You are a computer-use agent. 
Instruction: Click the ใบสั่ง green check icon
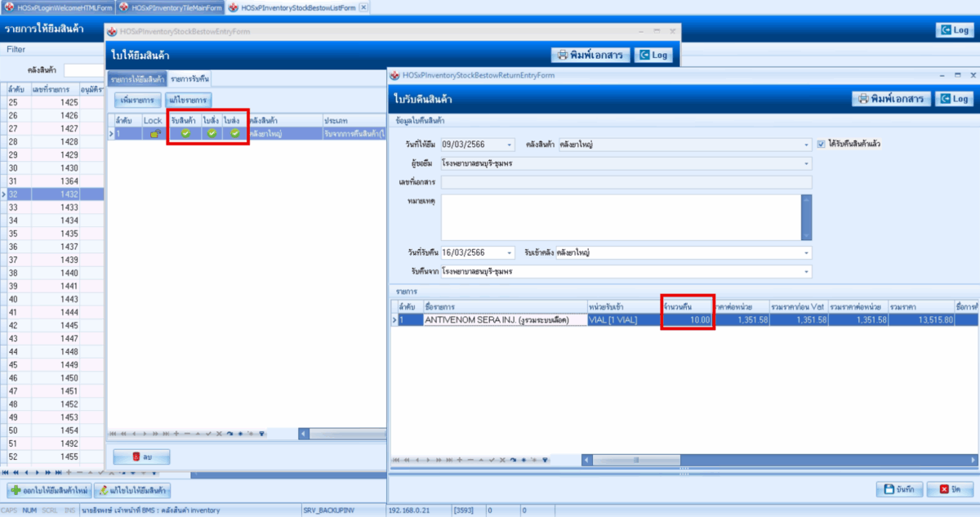pyautogui.click(x=212, y=133)
